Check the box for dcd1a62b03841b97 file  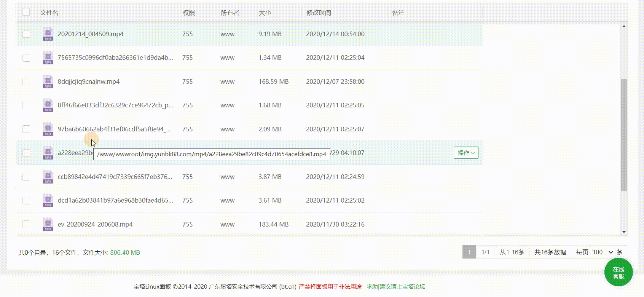point(26,201)
